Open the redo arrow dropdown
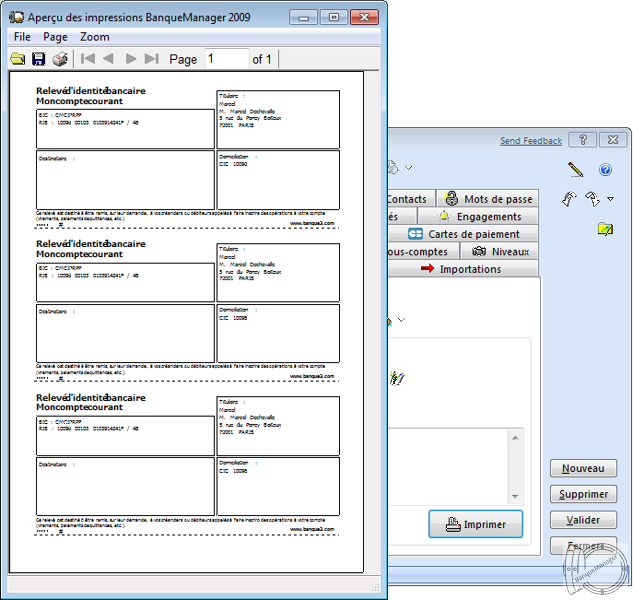This screenshot has width=633, height=600. coord(610,200)
